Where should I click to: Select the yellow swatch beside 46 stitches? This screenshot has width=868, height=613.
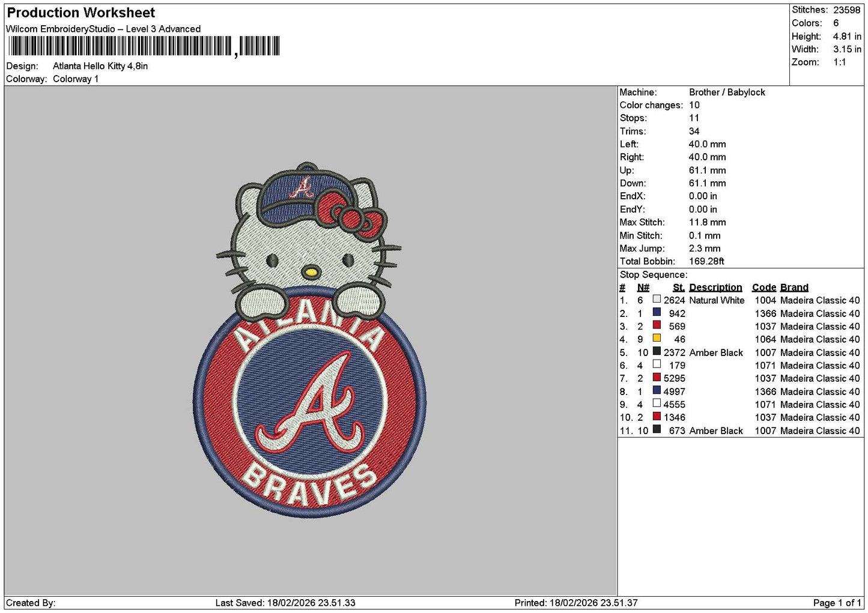click(x=657, y=338)
